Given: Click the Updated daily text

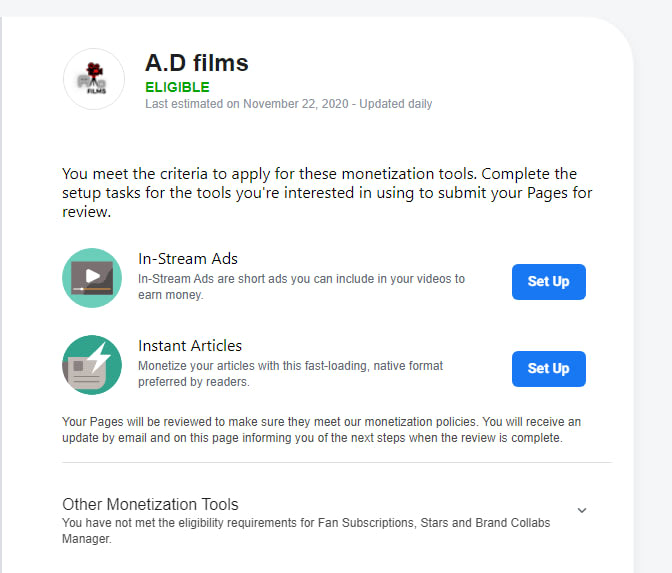Looking at the screenshot, I should 396,104.
